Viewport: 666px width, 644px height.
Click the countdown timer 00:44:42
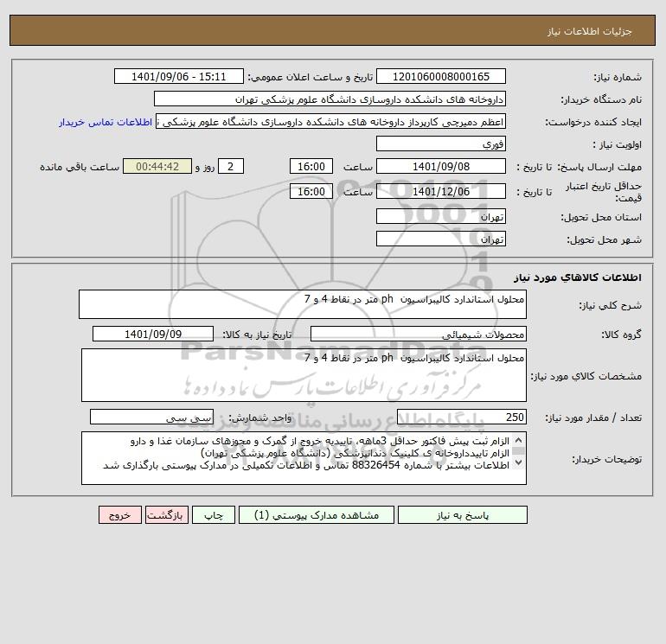point(157,167)
